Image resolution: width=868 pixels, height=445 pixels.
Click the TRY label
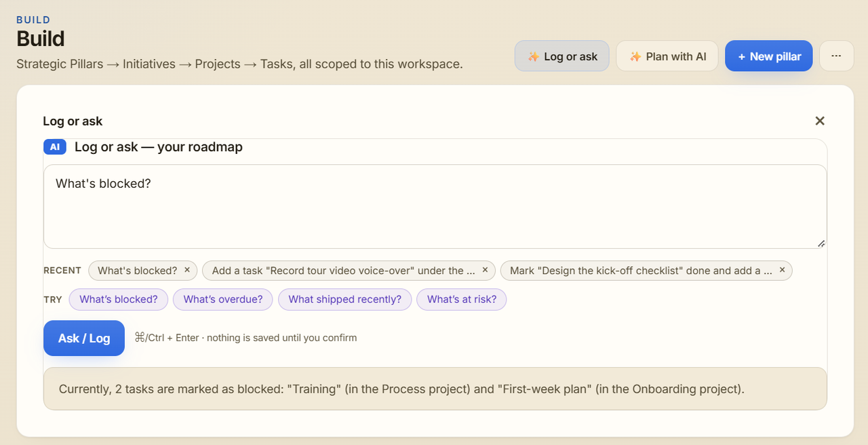coord(53,300)
